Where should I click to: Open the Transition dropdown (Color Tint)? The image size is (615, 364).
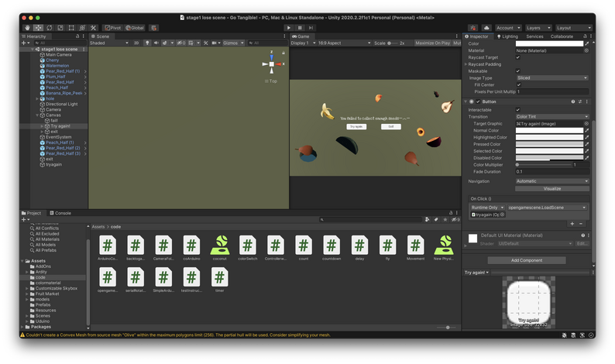pos(551,116)
